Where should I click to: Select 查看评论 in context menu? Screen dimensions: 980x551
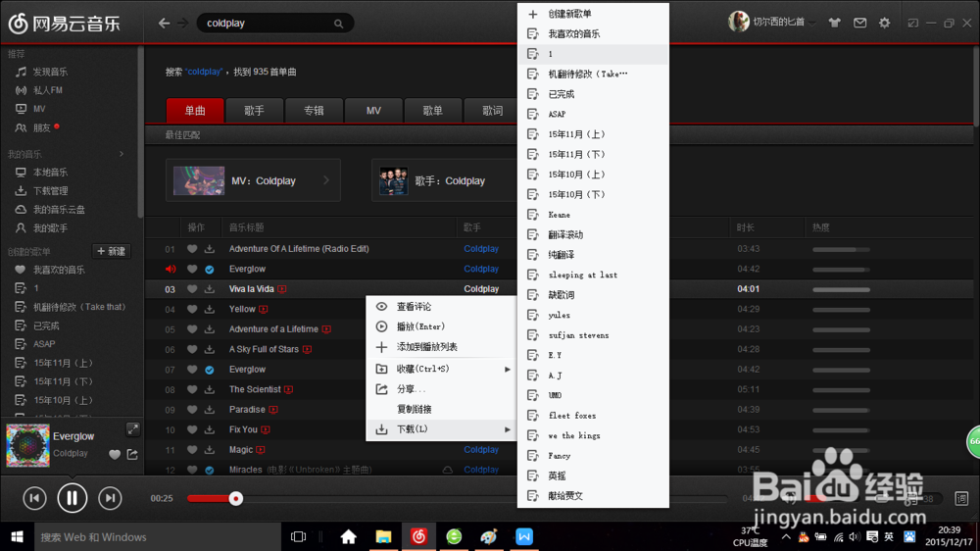tap(441, 307)
